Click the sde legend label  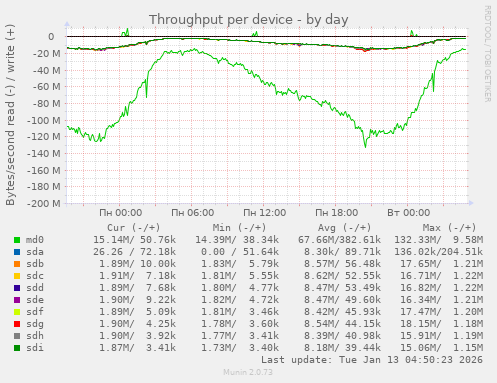pos(35,300)
